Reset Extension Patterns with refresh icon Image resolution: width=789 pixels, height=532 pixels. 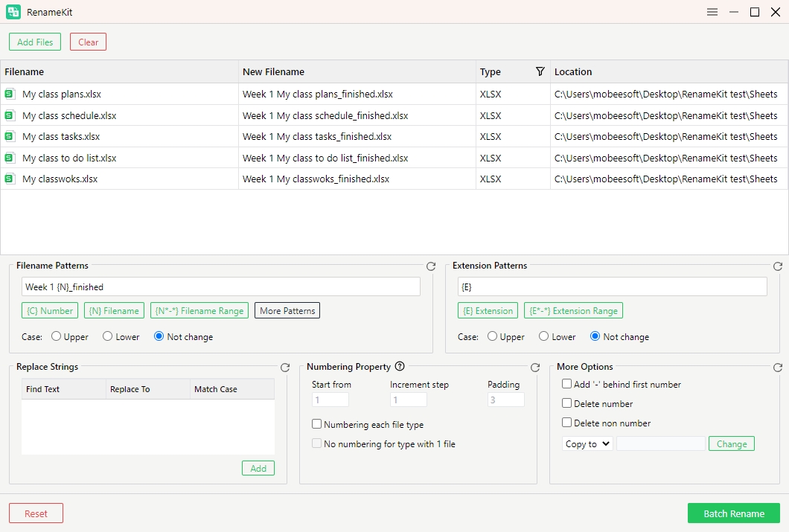pyautogui.click(x=777, y=266)
